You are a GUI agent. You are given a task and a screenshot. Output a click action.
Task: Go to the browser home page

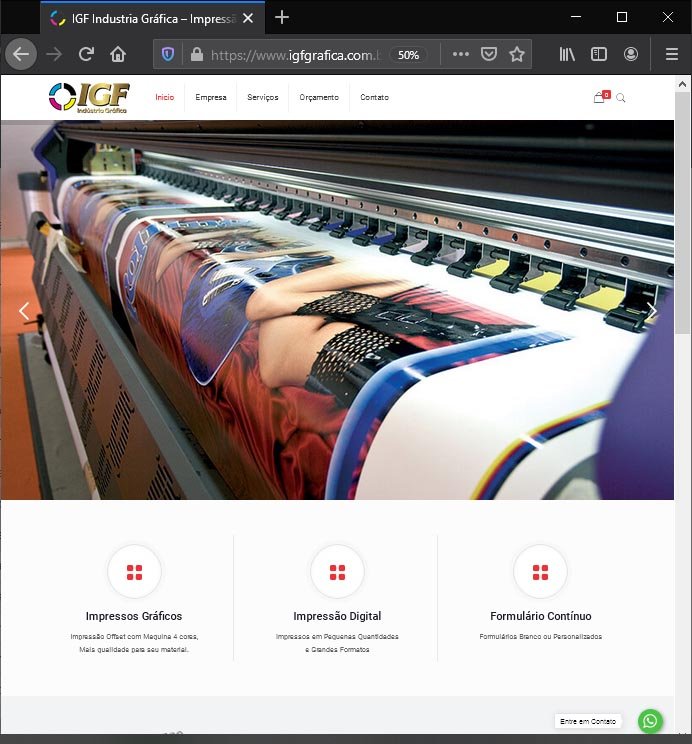[118, 54]
